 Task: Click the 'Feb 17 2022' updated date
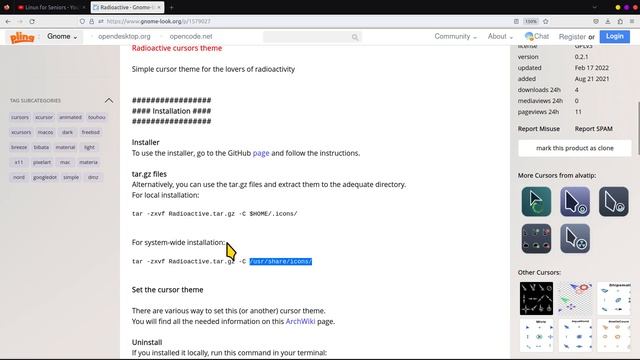[x=591, y=68]
